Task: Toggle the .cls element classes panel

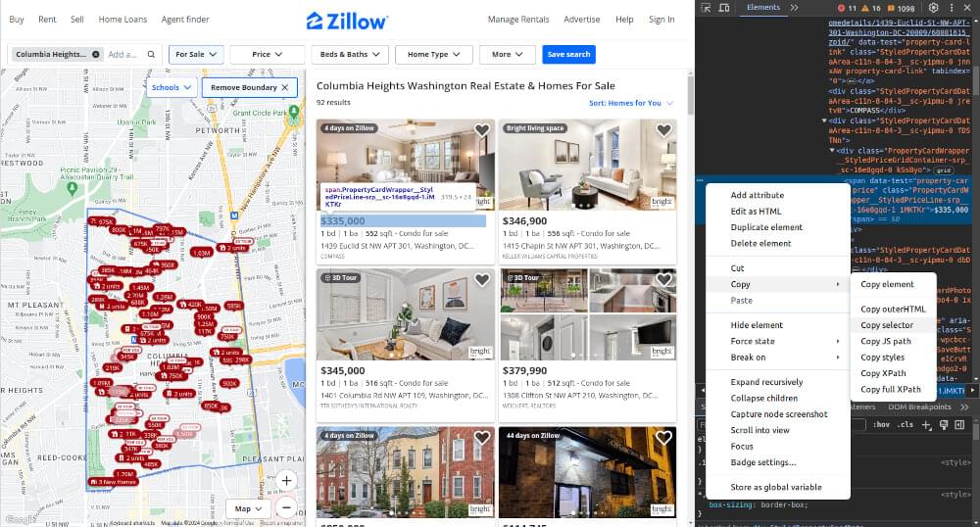Action: (906, 424)
